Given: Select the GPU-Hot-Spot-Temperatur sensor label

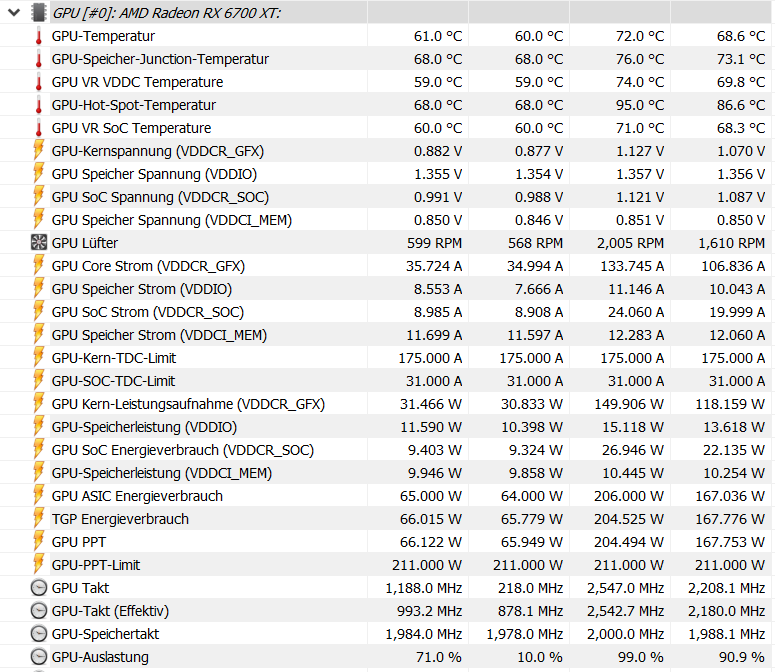Looking at the screenshot, I should 133,105.
